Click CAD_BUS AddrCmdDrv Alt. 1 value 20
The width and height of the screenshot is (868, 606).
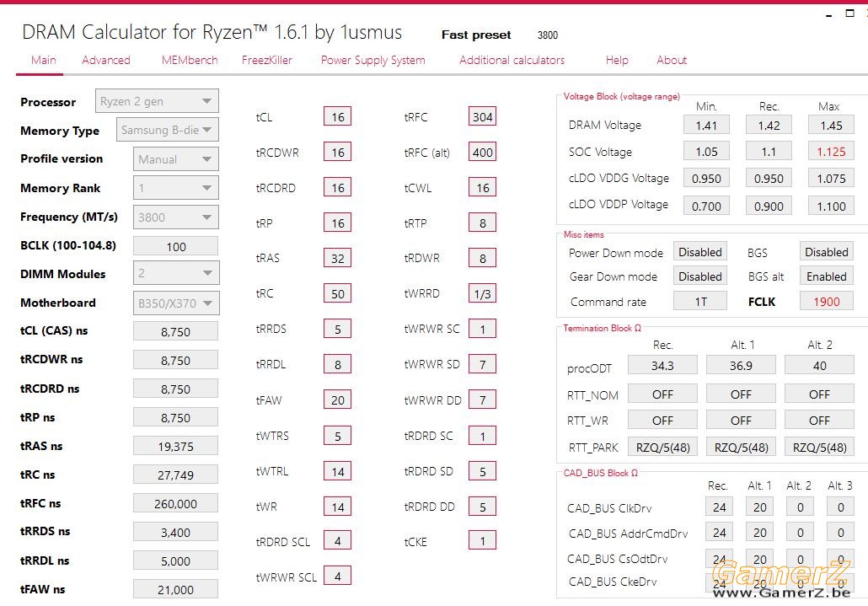tap(759, 533)
